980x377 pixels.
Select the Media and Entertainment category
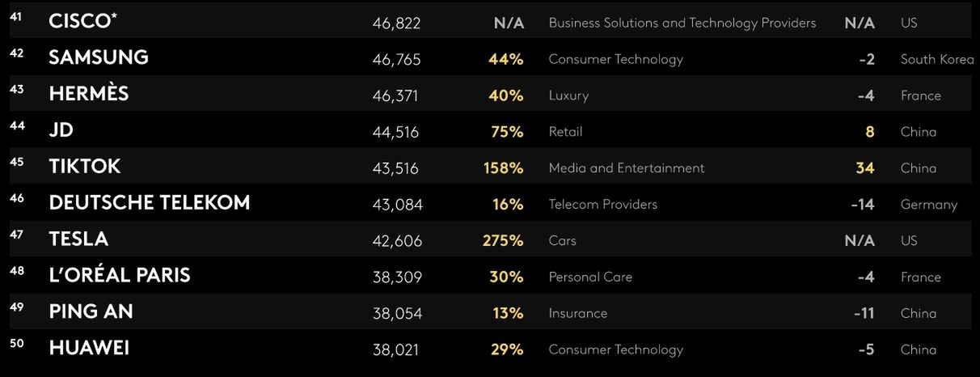627,168
